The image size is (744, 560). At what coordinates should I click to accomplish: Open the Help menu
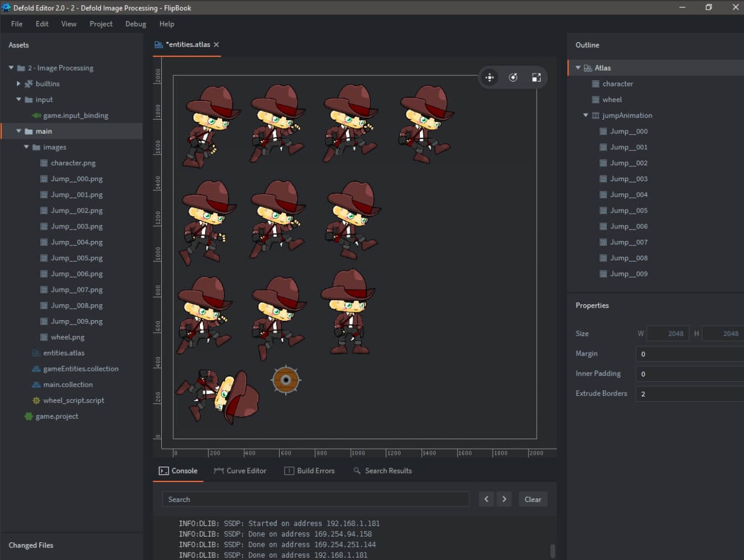point(167,24)
